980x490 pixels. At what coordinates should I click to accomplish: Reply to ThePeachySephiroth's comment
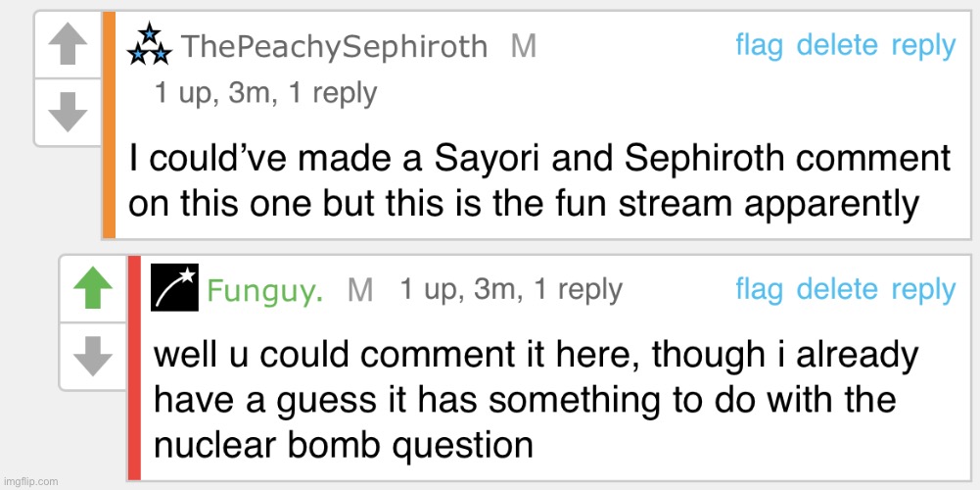point(922,45)
